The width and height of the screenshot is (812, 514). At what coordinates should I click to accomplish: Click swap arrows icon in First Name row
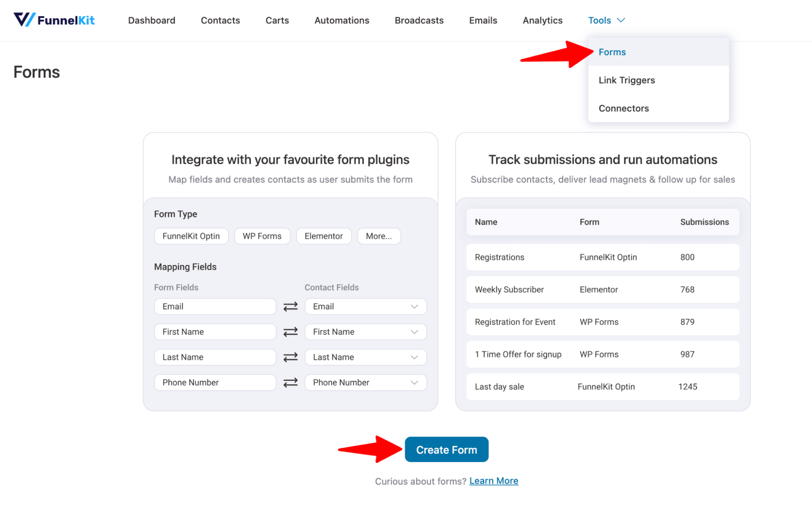[x=290, y=332]
